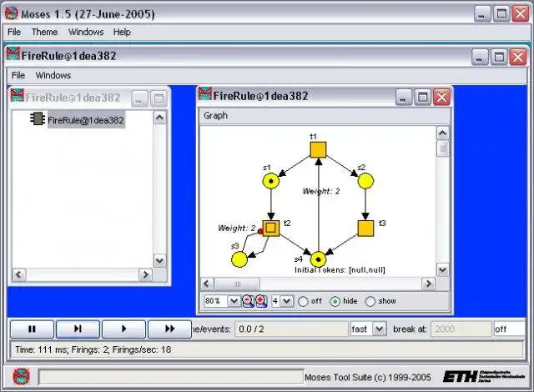Click tree panel scroll up arrow
The image size is (534, 392).
(159, 118)
